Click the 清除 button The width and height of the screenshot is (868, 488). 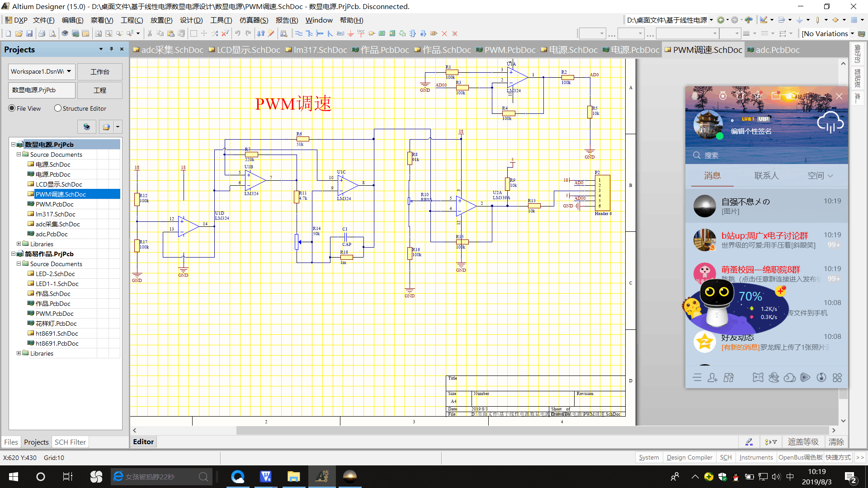click(x=836, y=442)
